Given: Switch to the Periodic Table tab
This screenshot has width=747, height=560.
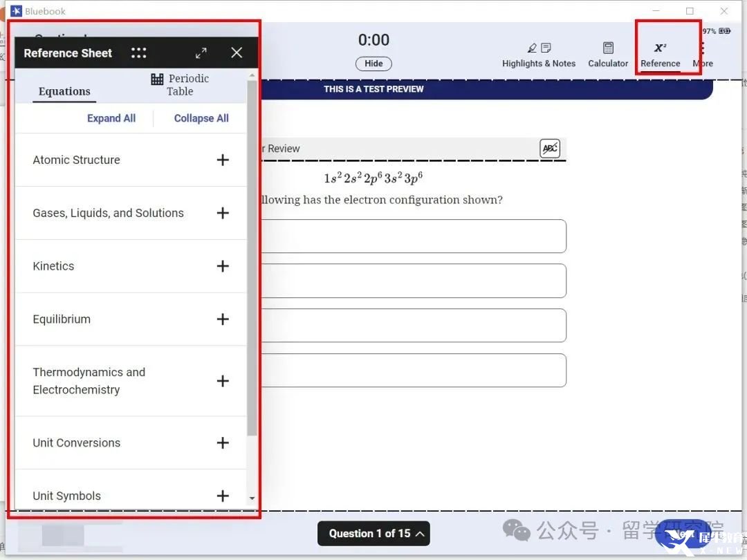Looking at the screenshot, I should coord(180,85).
